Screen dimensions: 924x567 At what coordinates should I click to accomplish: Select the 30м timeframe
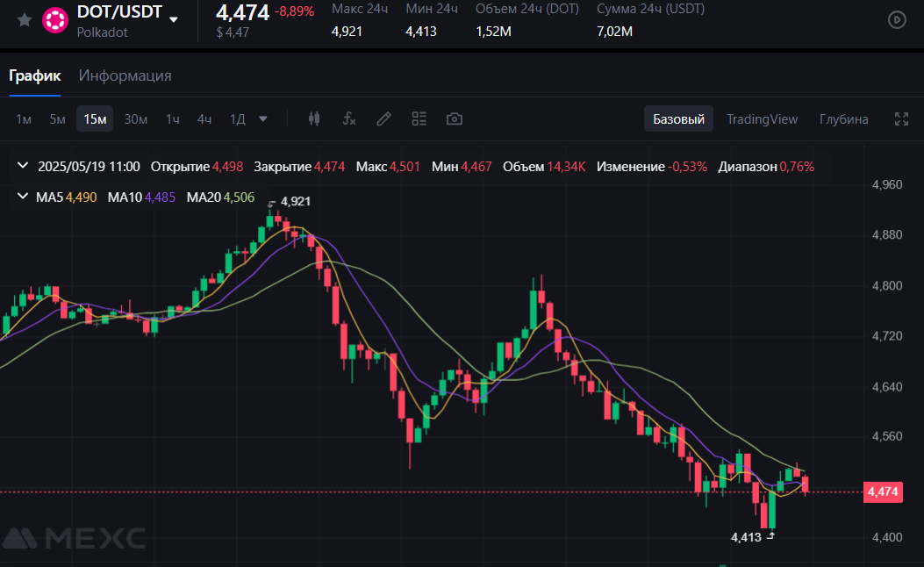[135, 119]
